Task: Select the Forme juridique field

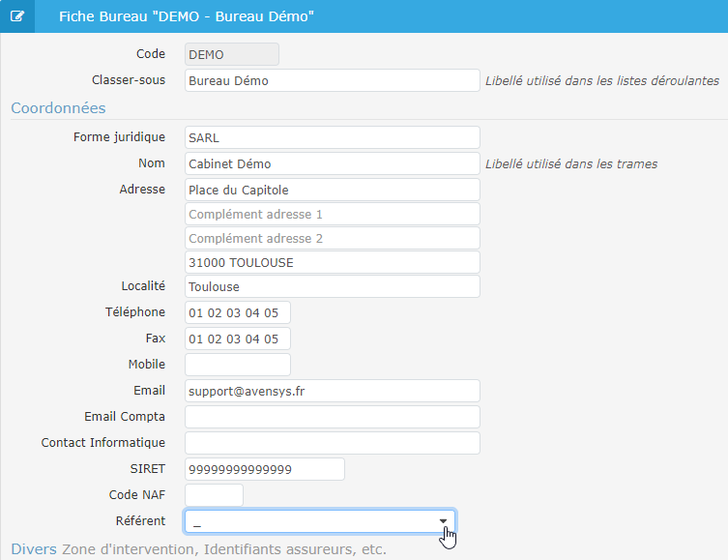Action: pos(332,137)
